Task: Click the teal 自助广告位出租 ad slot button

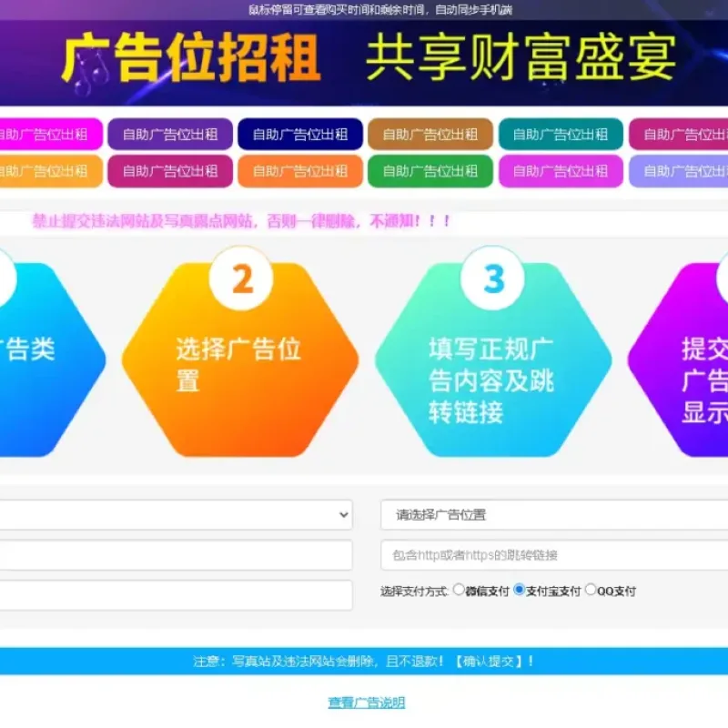Action: [561, 134]
